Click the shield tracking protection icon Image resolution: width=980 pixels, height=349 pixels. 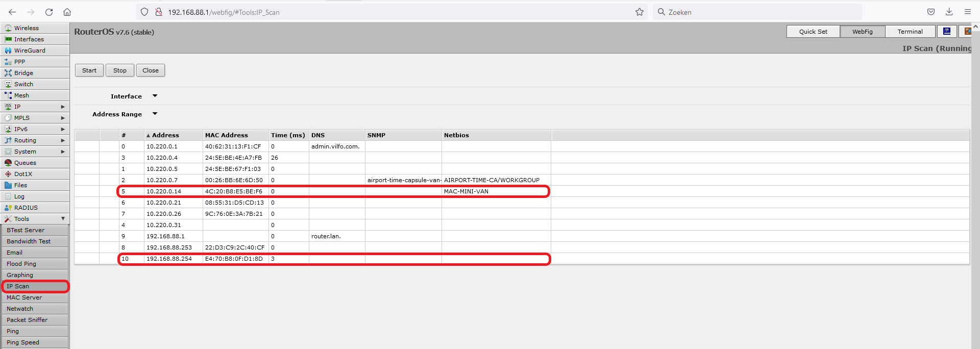coord(144,12)
